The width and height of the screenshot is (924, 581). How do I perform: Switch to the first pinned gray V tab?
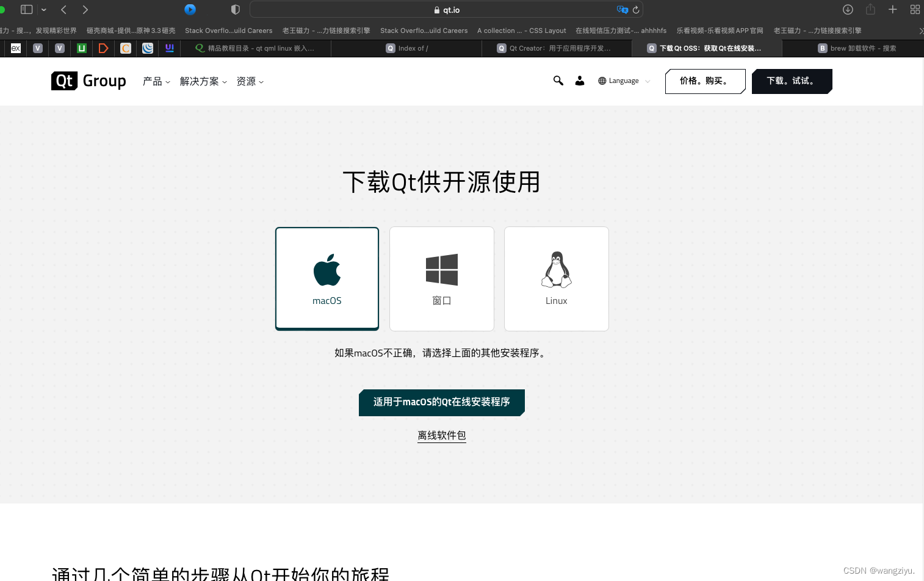(38, 48)
